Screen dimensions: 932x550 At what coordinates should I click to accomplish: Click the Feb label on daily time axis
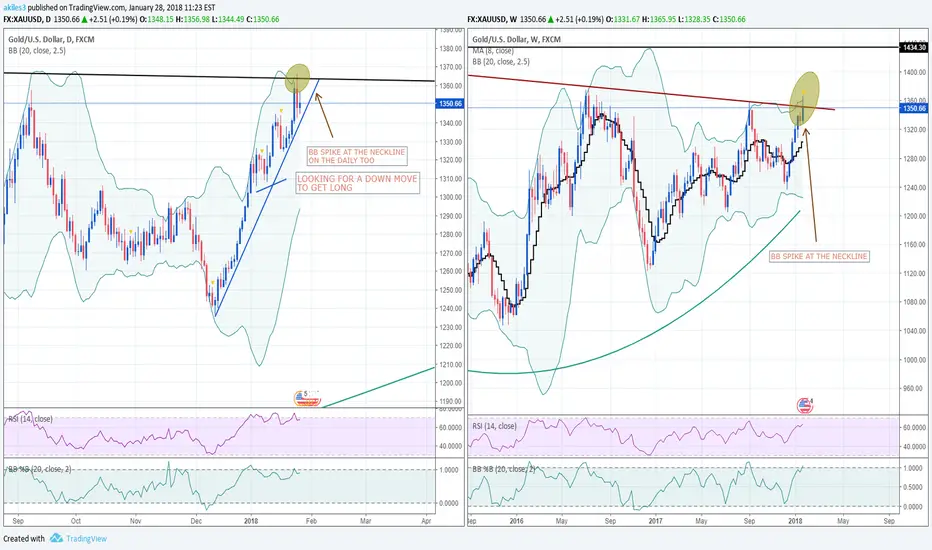(311, 521)
